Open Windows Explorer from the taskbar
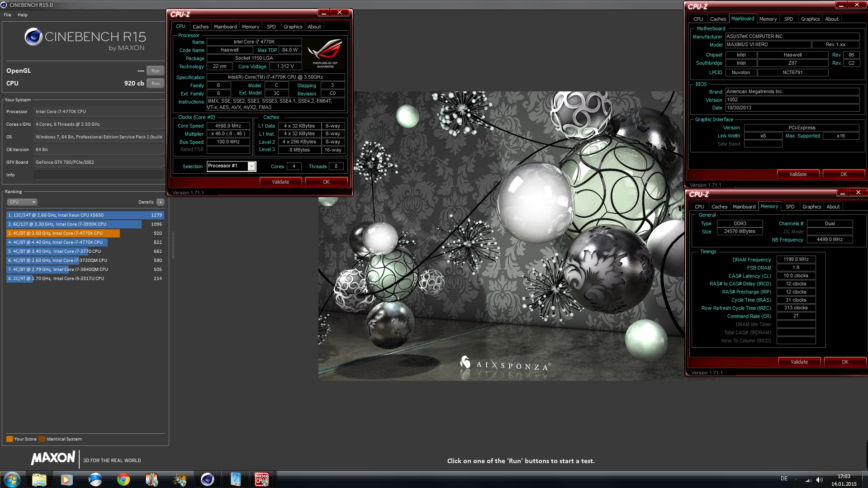The width and height of the screenshot is (868, 488). click(39, 479)
